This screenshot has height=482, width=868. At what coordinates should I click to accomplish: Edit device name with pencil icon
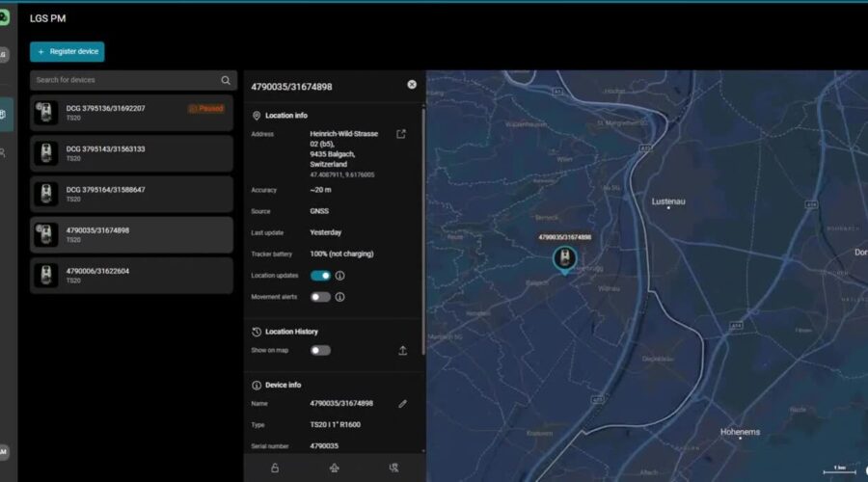click(x=402, y=403)
